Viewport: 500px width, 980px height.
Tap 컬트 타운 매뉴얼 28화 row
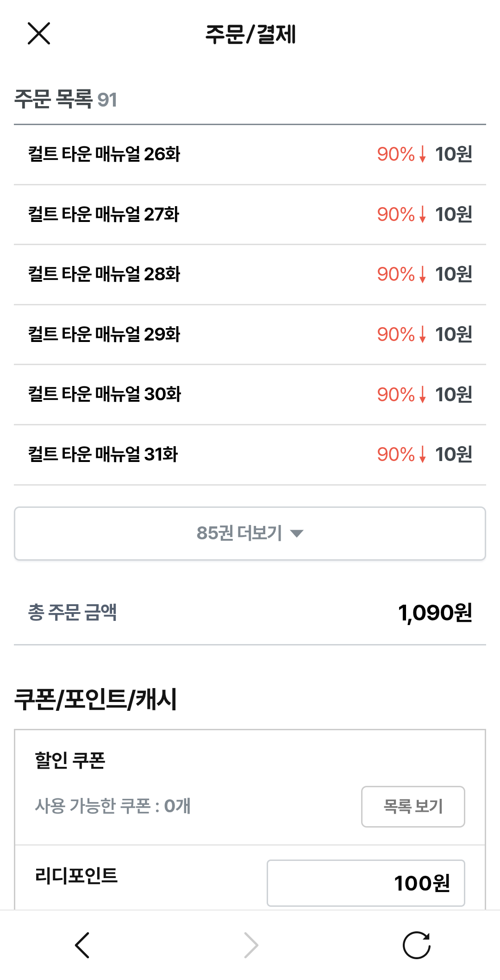point(104,274)
